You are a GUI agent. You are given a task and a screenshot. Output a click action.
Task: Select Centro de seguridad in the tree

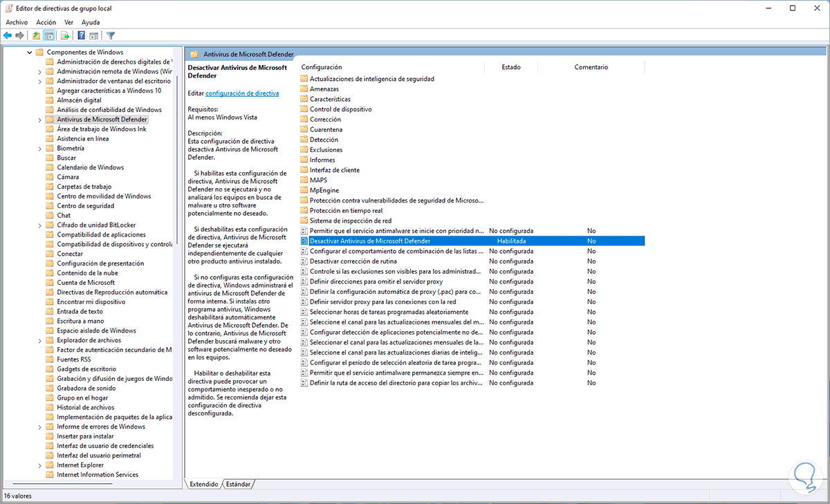[x=86, y=205]
